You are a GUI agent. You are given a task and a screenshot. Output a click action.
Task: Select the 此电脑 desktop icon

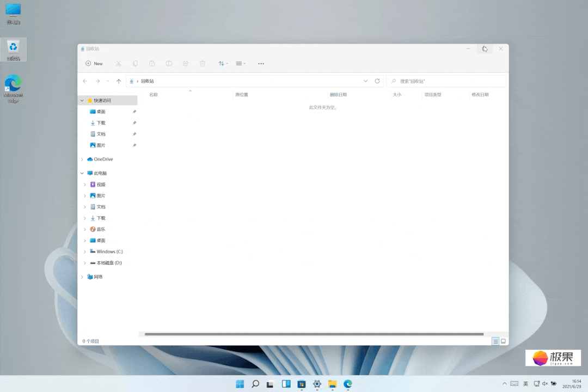click(x=13, y=14)
